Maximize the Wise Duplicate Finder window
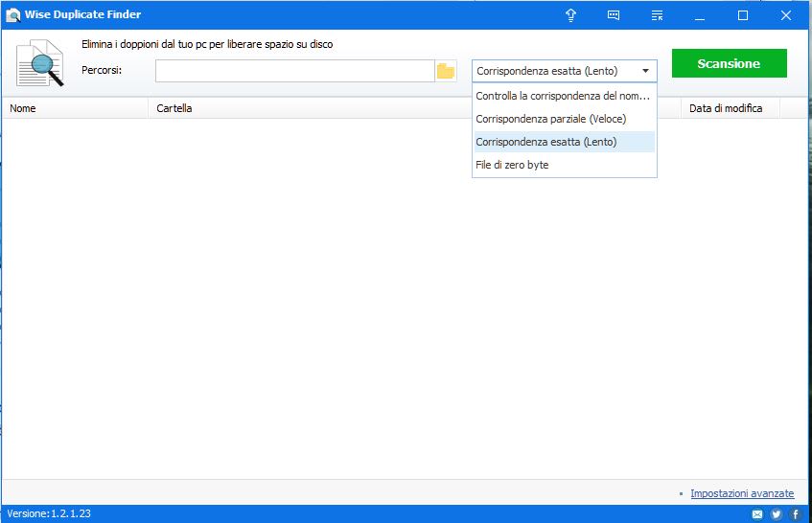The image size is (812, 523). click(x=743, y=15)
